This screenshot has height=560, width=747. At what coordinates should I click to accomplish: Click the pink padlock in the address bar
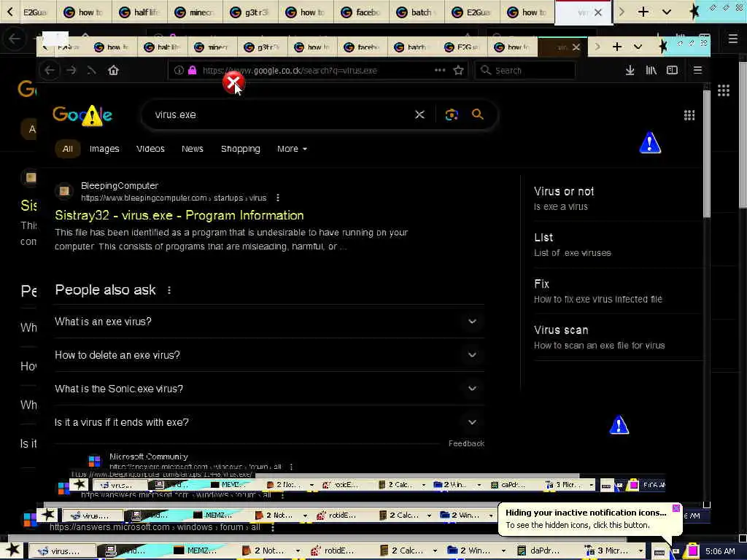click(x=192, y=71)
